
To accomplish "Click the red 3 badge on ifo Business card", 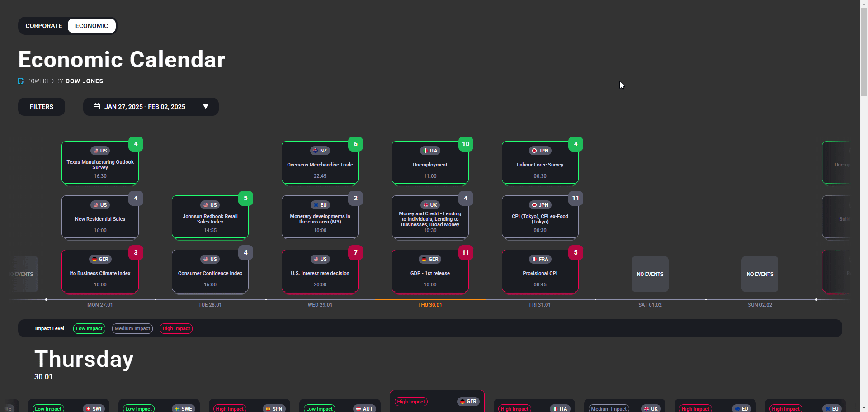I will (x=136, y=252).
